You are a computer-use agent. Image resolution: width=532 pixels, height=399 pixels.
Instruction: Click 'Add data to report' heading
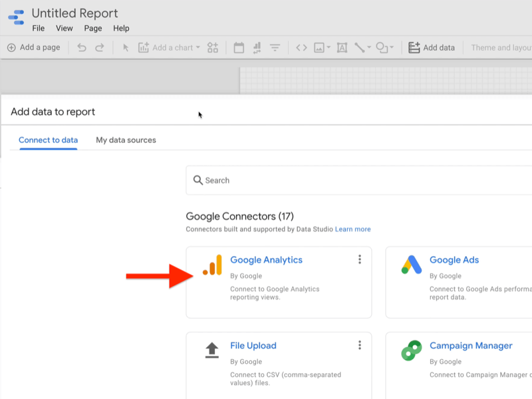pos(53,112)
